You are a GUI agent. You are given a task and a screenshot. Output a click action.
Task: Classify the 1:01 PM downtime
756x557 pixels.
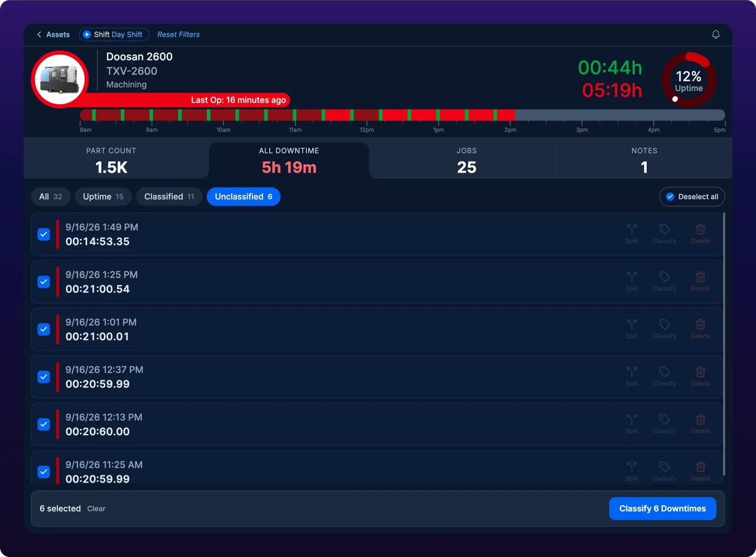click(664, 329)
